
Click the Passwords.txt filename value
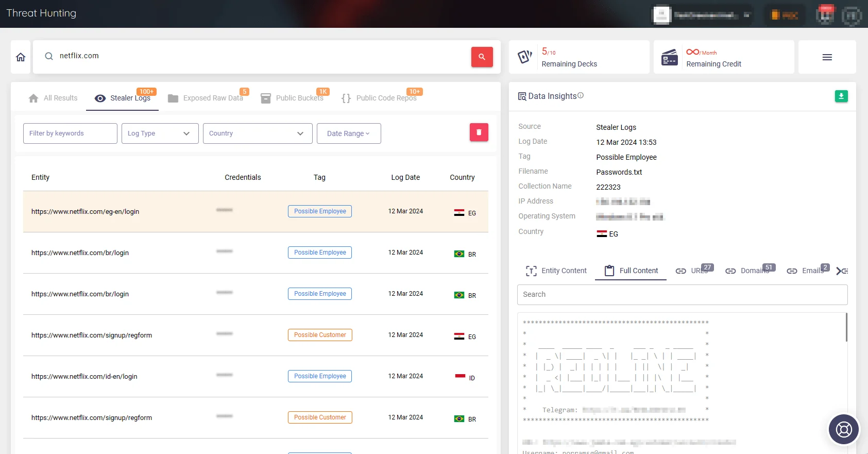(x=619, y=172)
